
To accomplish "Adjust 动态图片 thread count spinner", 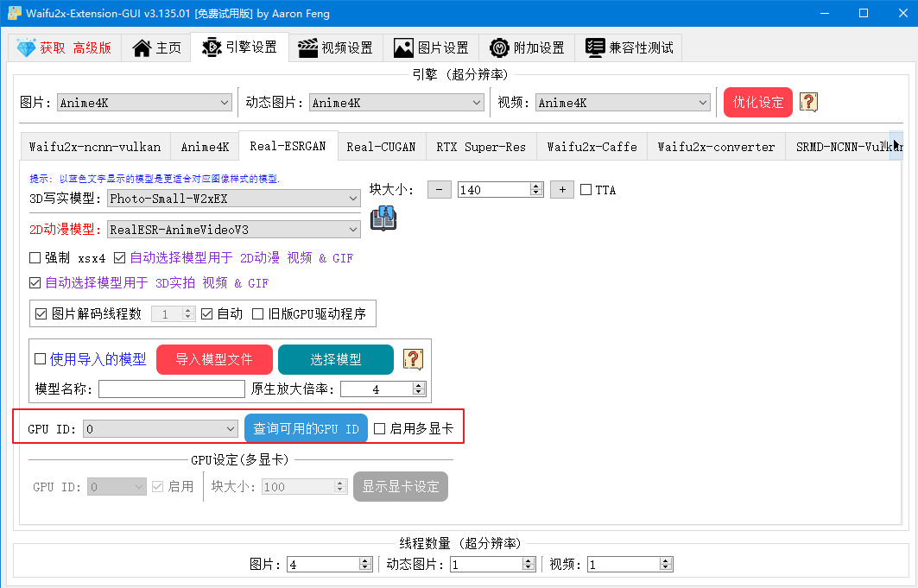I will pos(529,564).
